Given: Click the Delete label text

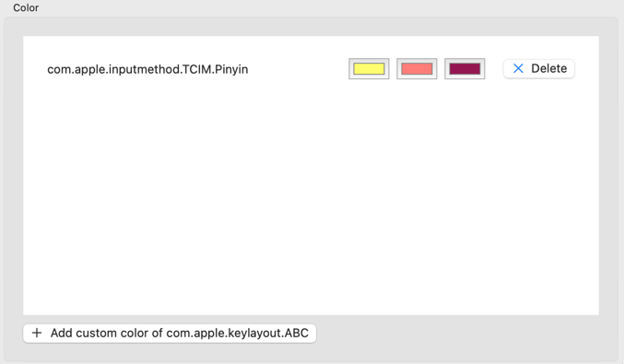Looking at the screenshot, I should 548,68.
